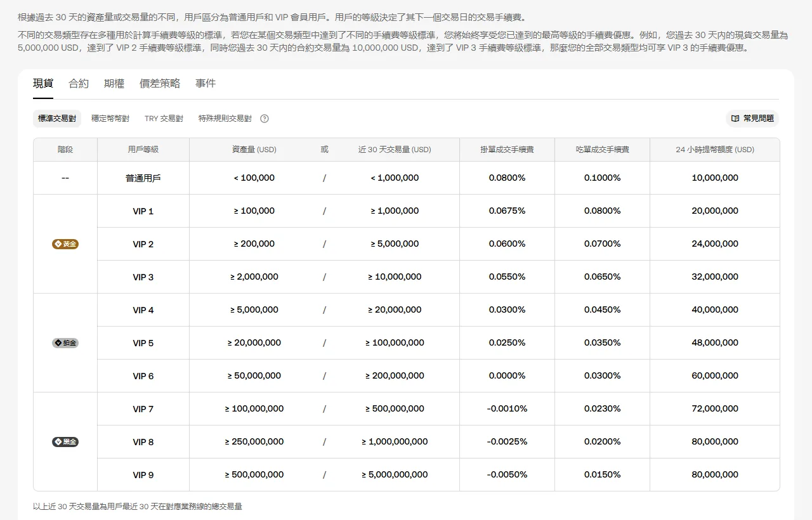
Task: Click the VIP 2 level cell
Action: [143, 244]
